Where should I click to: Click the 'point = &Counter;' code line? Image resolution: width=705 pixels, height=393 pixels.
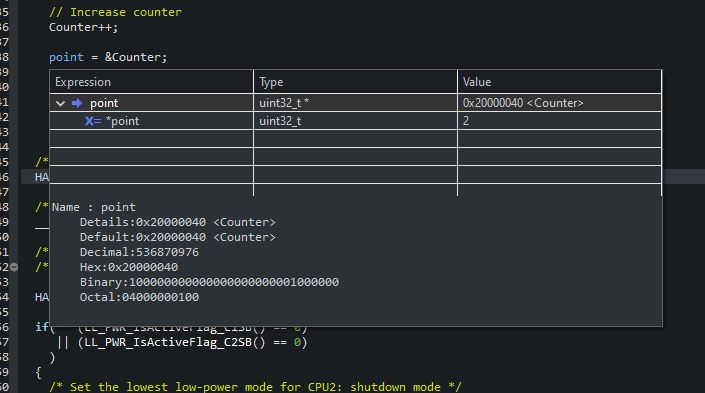click(x=108, y=57)
